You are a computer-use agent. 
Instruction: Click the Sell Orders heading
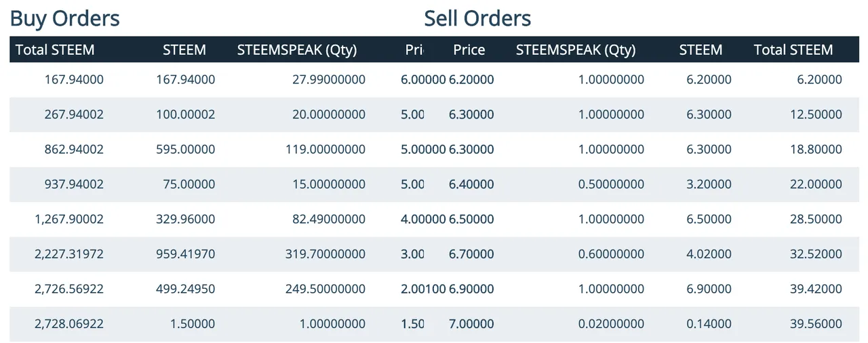[x=477, y=18]
